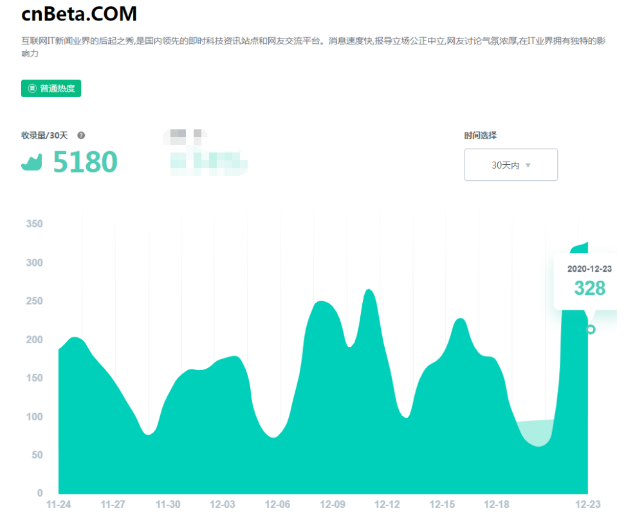Image resolution: width=624 pixels, height=520 pixels.
Task: Click the 收录量/30天 label
Action: point(45,135)
